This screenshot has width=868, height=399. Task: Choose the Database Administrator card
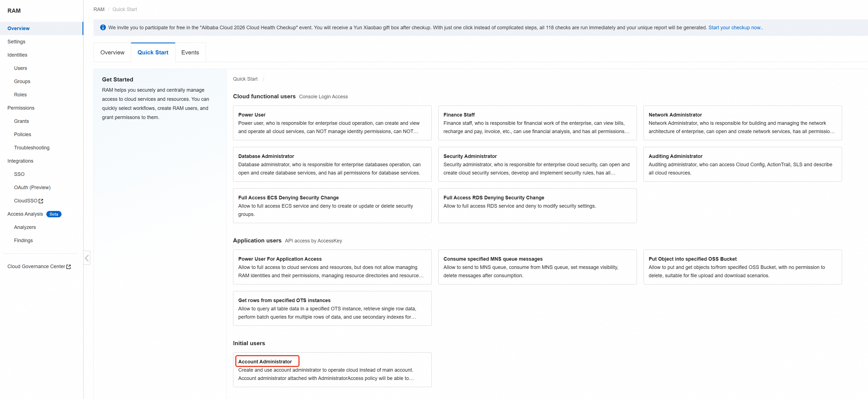(x=332, y=164)
